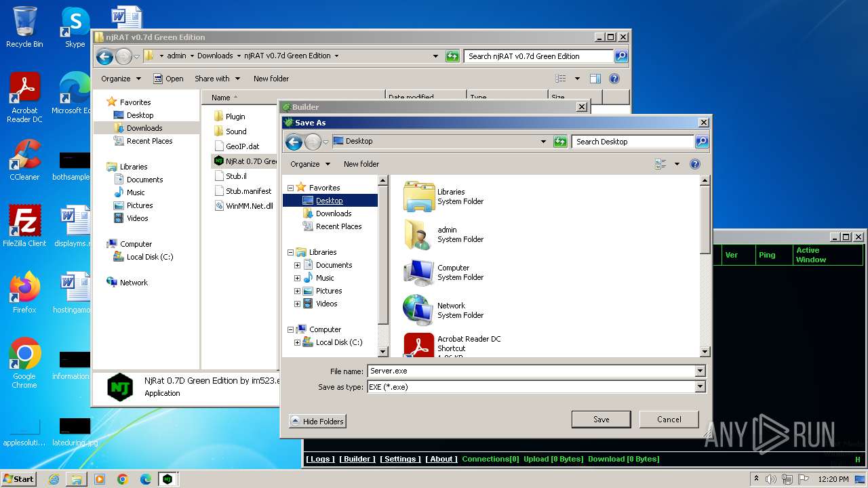Click New folder in Save As toolbar
868x488 pixels.
361,164
